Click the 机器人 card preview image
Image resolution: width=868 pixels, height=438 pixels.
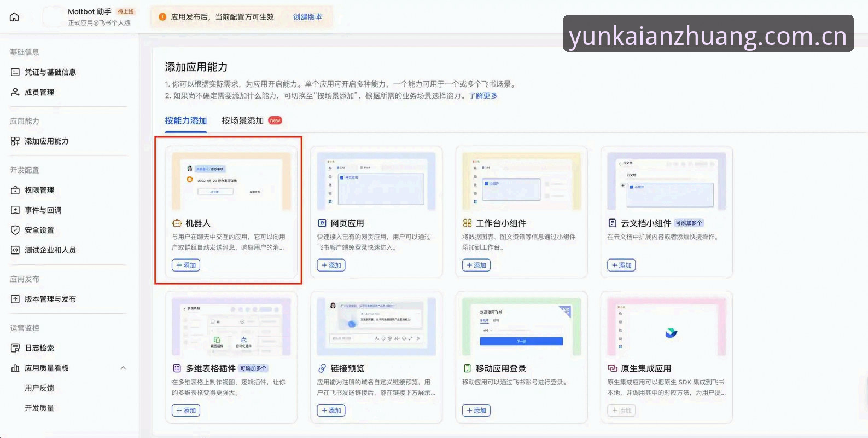pyautogui.click(x=231, y=181)
